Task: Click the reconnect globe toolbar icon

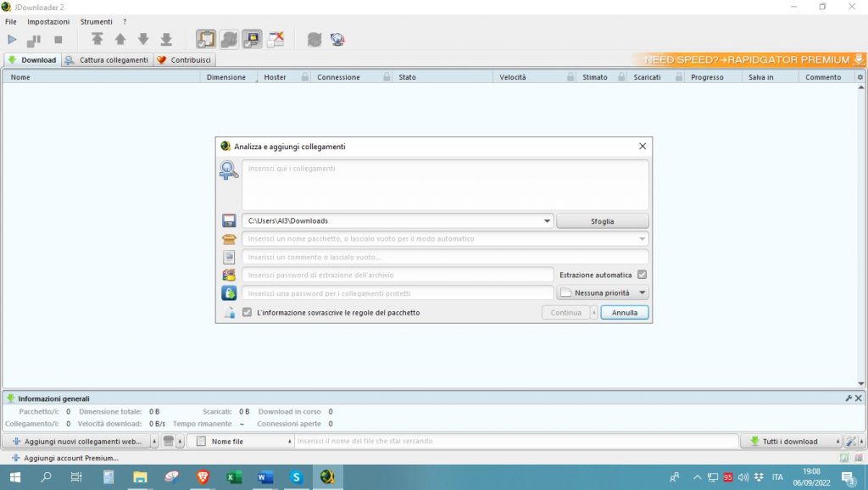Action: click(337, 39)
